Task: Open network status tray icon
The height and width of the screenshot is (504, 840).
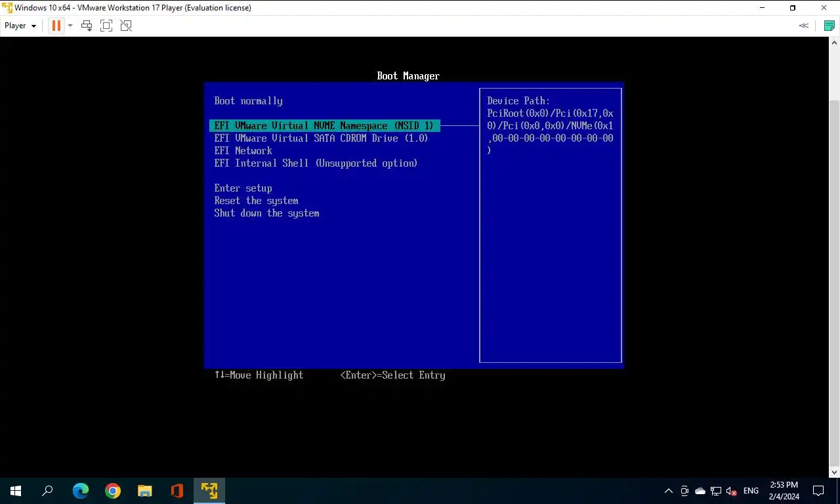Action: coord(716,491)
